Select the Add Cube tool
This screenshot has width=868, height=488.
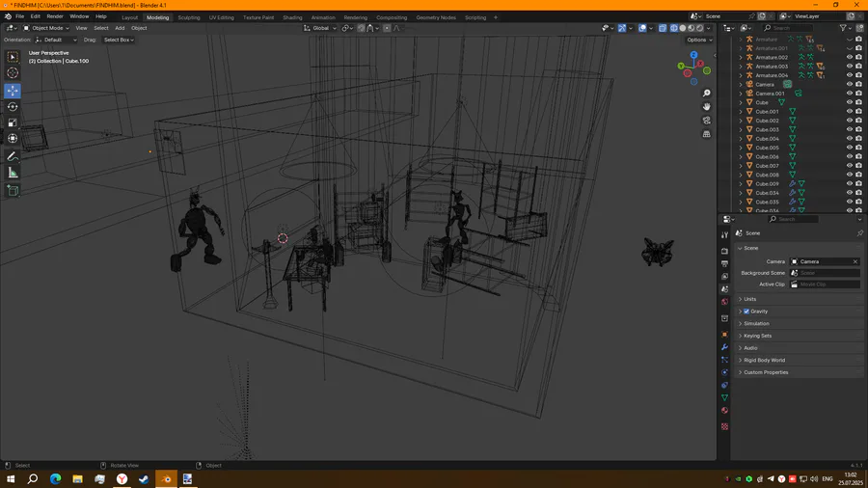tap(13, 191)
